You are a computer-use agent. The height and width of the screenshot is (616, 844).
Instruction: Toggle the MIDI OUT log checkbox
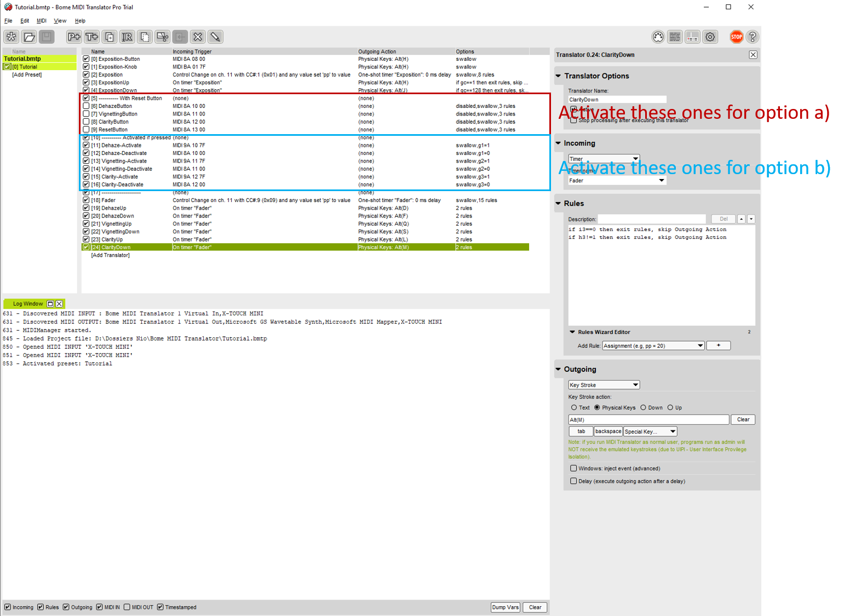click(127, 607)
